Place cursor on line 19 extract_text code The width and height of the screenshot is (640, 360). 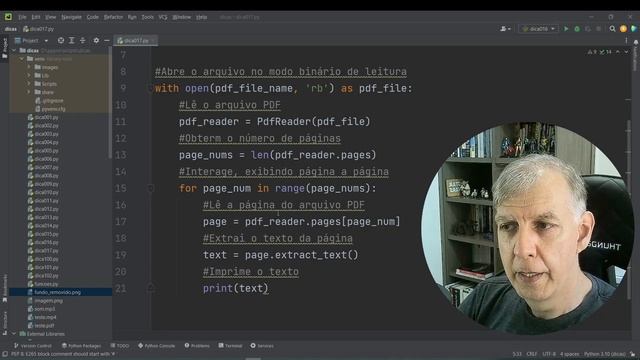[x=281, y=255]
